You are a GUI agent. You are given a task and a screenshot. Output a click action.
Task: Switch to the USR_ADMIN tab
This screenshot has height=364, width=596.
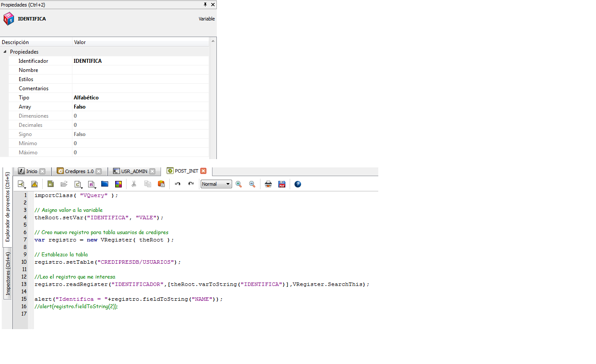pos(134,171)
